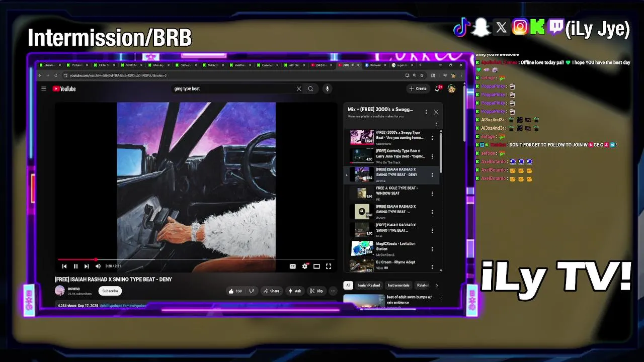Dislike the video
Viewport: 644px width, 362px height.
pyautogui.click(x=251, y=291)
